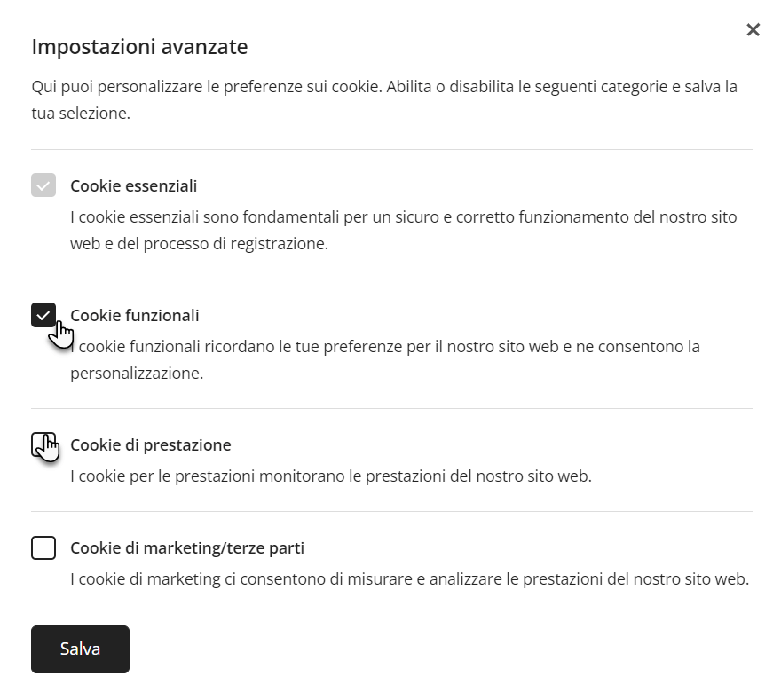This screenshot has width=781, height=700.
Task: Select the Cookie essenziali label
Action: click(133, 185)
